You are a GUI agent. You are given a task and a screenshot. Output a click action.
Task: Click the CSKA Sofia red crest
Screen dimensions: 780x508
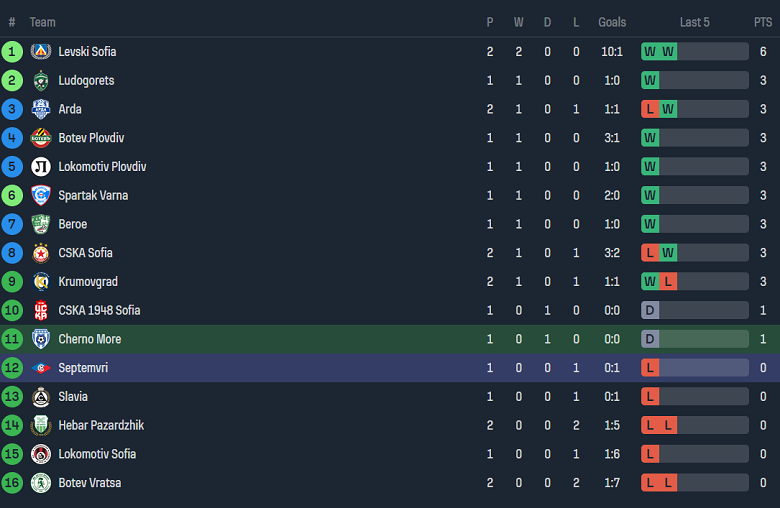click(41, 253)
